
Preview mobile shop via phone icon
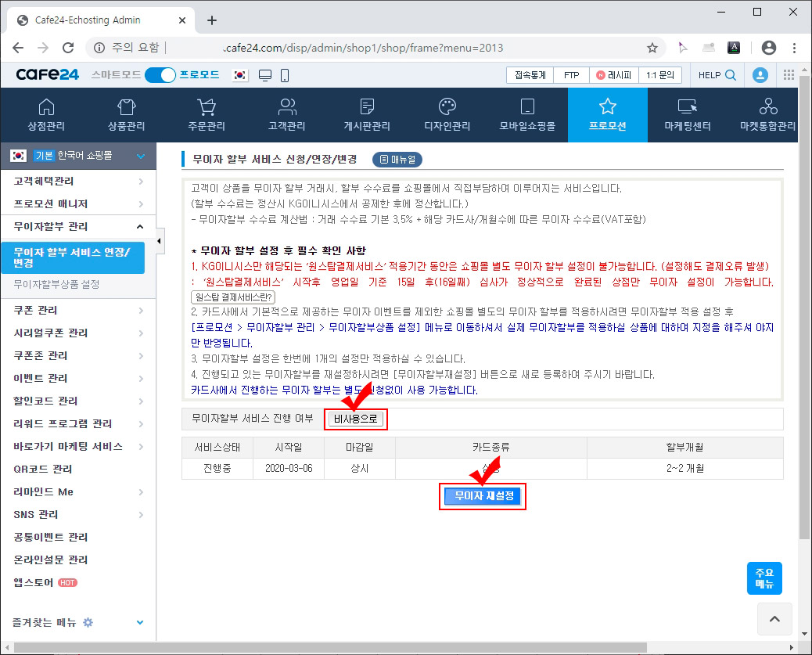pyautogui.click(x=284, y=75)
